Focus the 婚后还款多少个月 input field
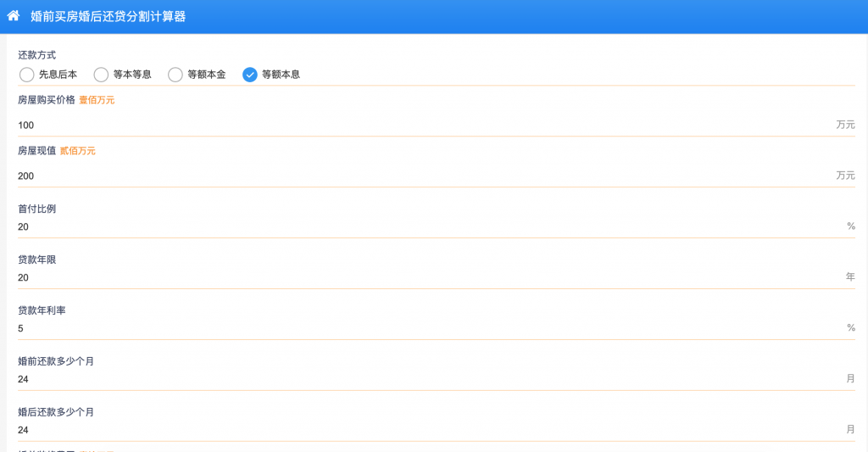 click(424, 430)
